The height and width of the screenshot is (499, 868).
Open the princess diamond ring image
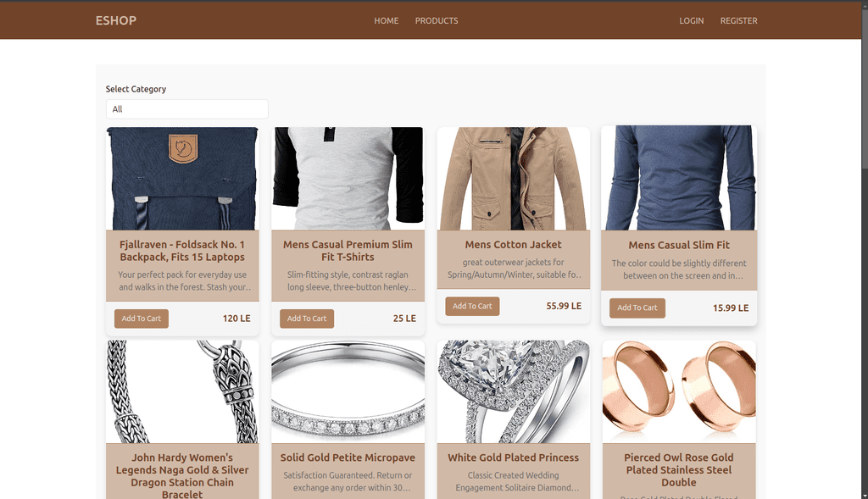click(513, 391)
